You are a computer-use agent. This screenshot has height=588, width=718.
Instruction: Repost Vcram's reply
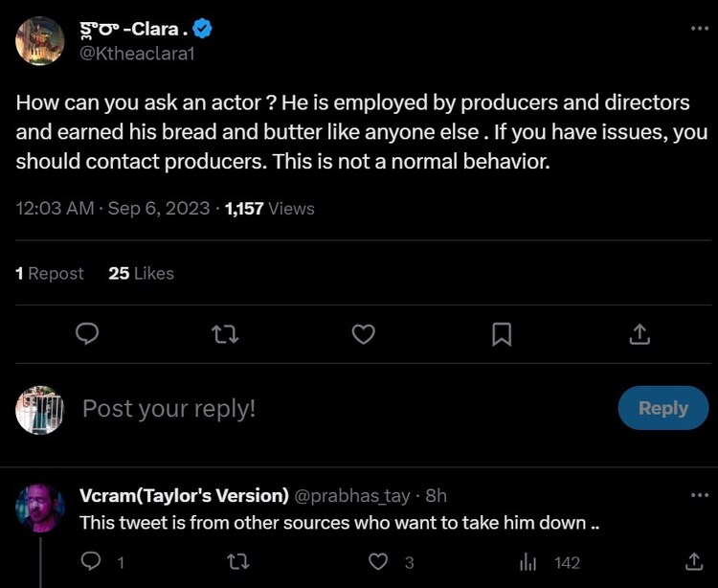(228, 562)
